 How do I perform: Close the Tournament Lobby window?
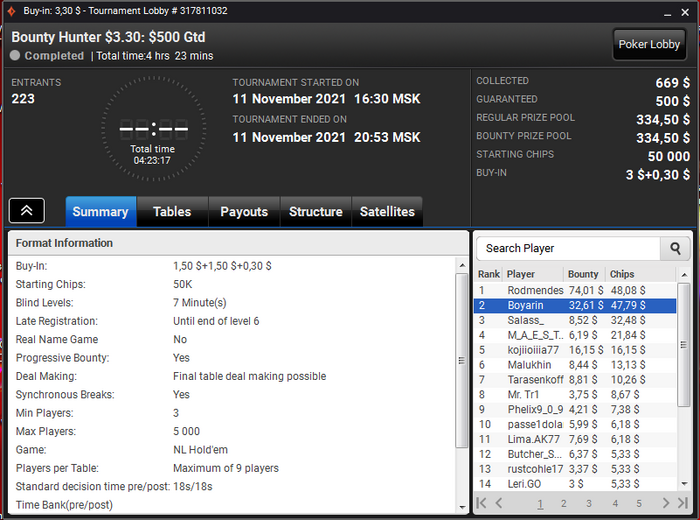point(685,12)
